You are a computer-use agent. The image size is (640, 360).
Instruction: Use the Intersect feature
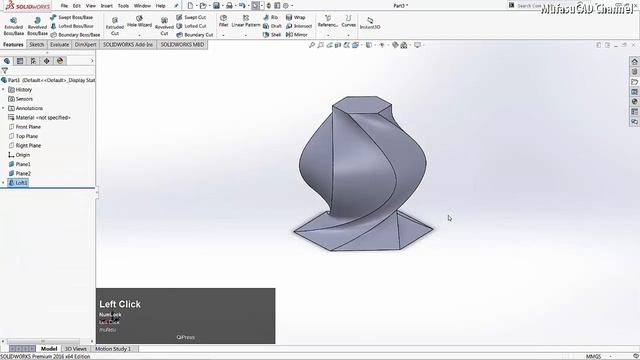pos(299,26)
